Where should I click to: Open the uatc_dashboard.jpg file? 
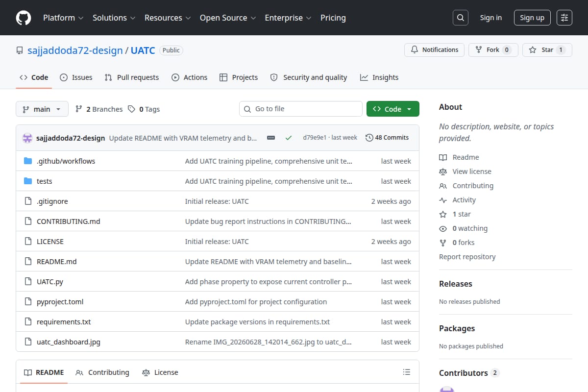tap(69, 342)
